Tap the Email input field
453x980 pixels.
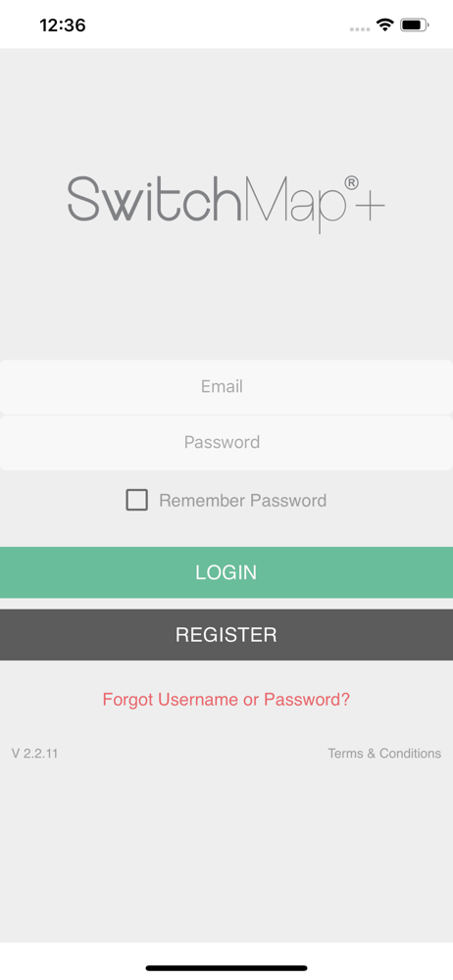coord(226,387)
